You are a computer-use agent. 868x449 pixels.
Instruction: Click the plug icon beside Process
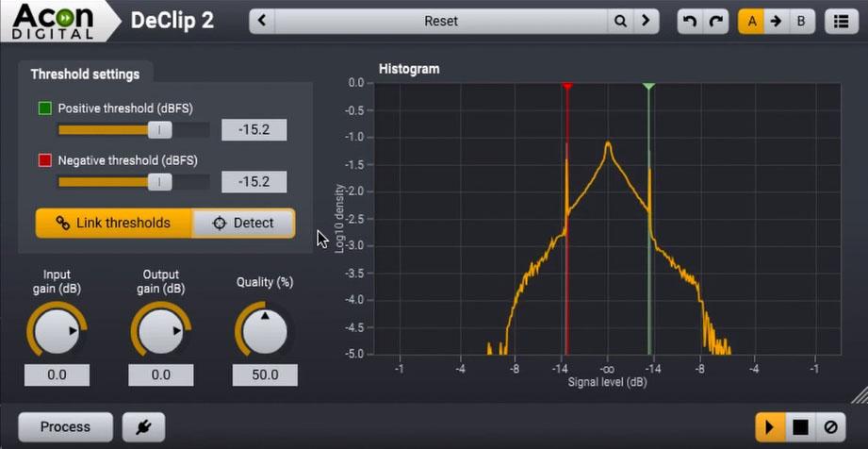pyautogui.click(x=143, y=427)
